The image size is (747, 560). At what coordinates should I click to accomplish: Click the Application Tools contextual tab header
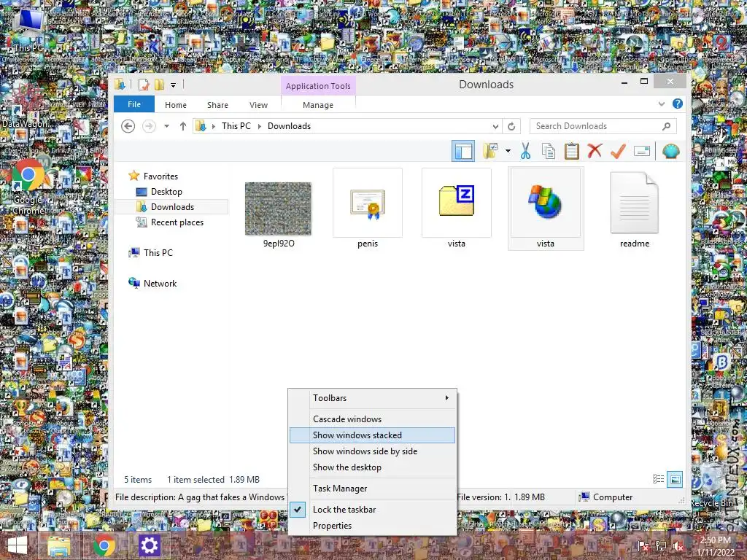318,86
